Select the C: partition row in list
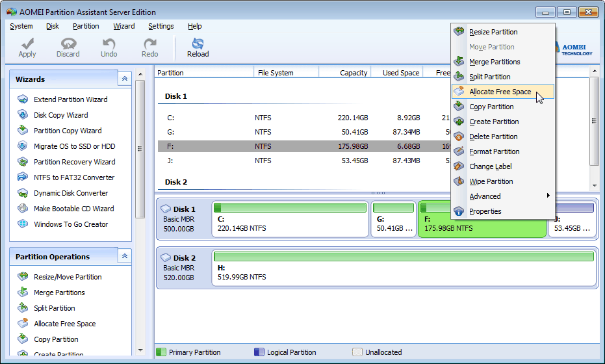Screen dimensions: 605x364 [304, 118]
